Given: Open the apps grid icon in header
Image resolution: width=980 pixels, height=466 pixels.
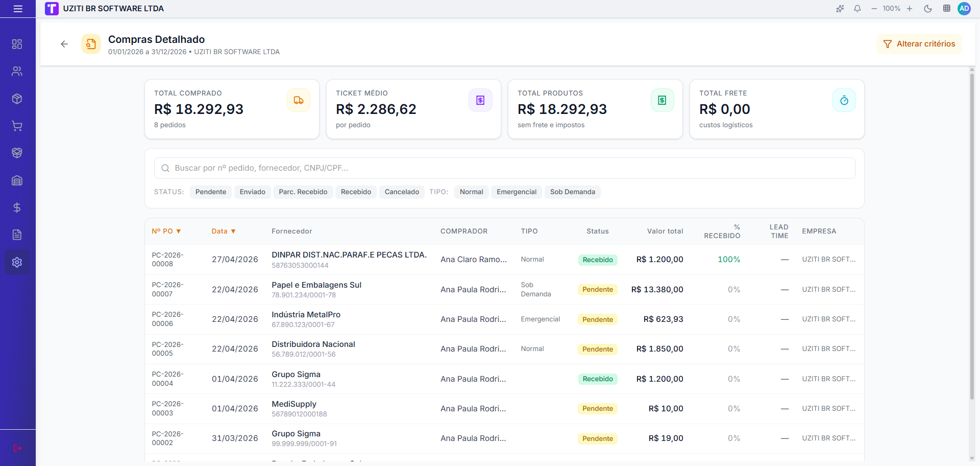Looking at the screenshot, I should pos(946,9).
